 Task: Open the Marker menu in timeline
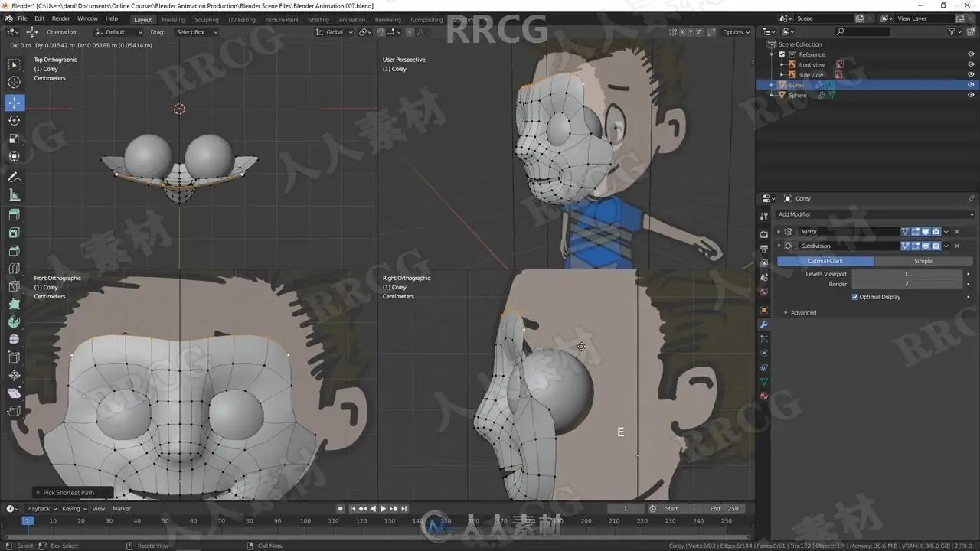point(122,509)
